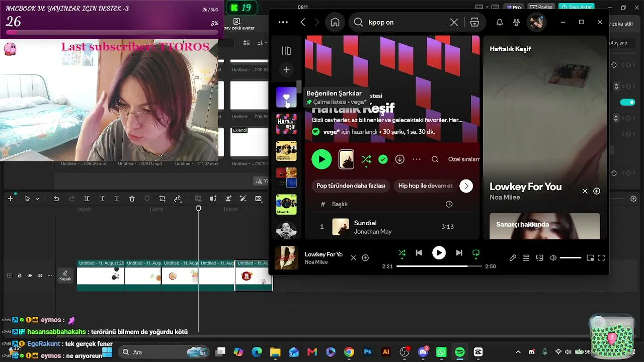Go back in Spotify navigation

coord(303,22)
